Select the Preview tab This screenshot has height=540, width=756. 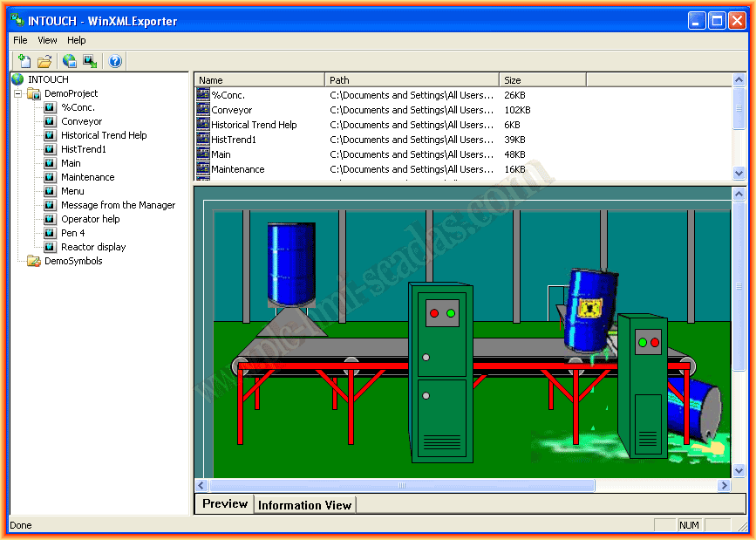click(225, 504)
